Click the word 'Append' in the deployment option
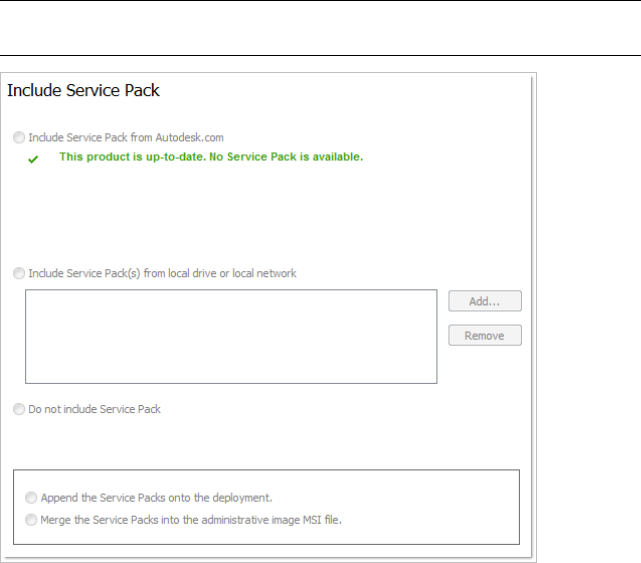 [59, 497]
